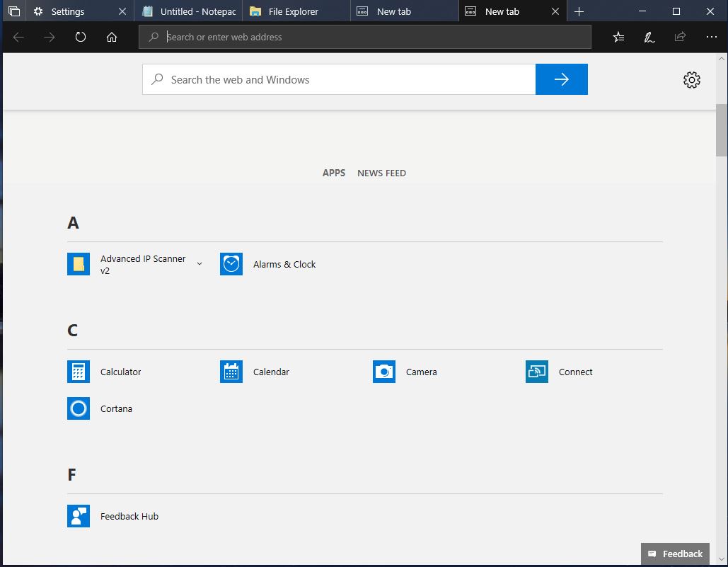
Task: Go forward to the next page
Action: tap(50, 37)
